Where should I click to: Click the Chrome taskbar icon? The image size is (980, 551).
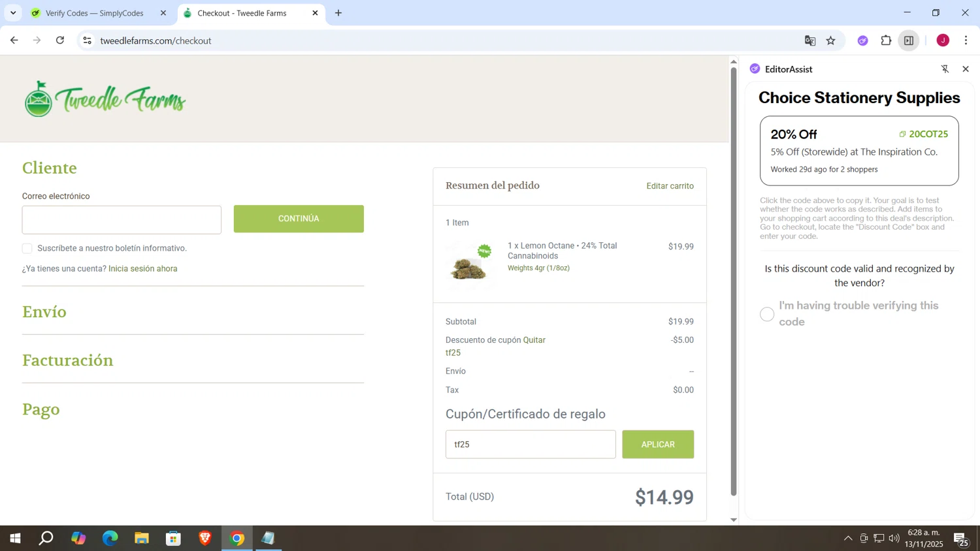coord(237,539)
